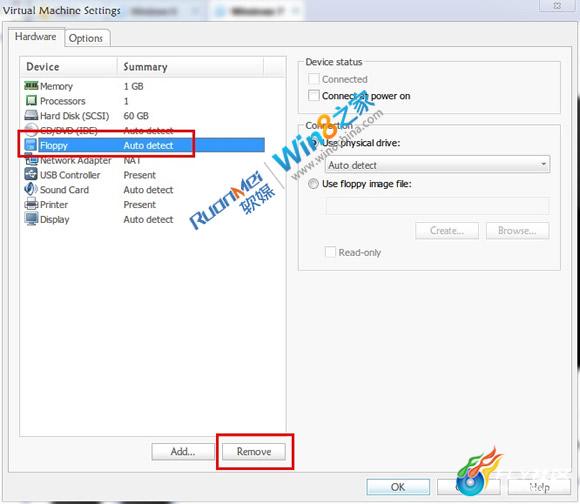Select the Printer device icon

(x=31, y=204)
